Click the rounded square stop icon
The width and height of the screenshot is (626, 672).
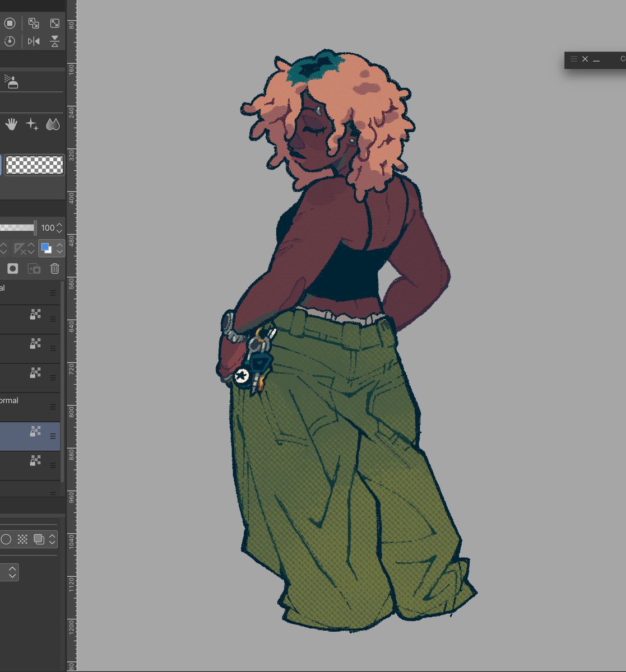click(x=10, y=23)
